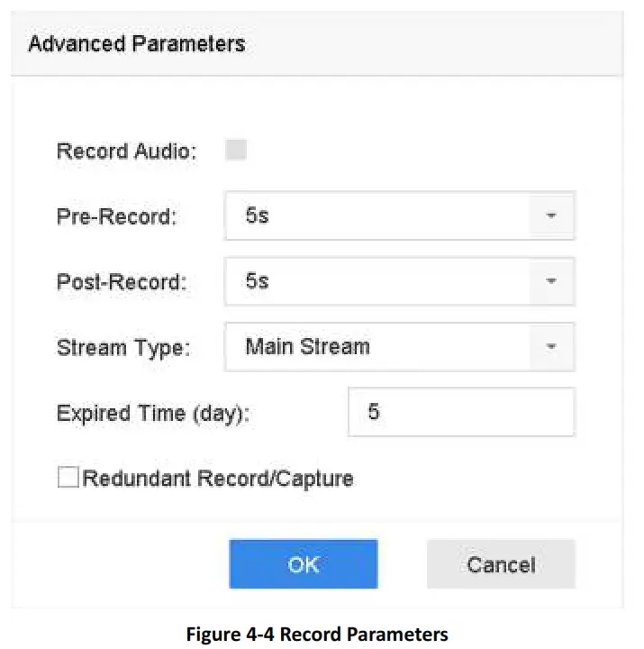Click the Record Audio label
The height and width of the screenshot is (649, 644).
(126, 151)
